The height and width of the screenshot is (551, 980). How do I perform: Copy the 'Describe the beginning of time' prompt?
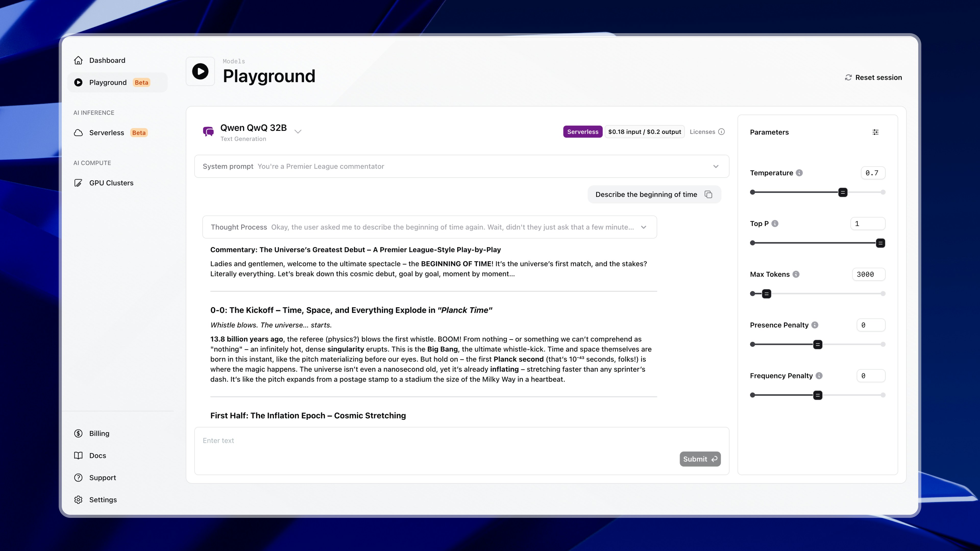point(708,195)
